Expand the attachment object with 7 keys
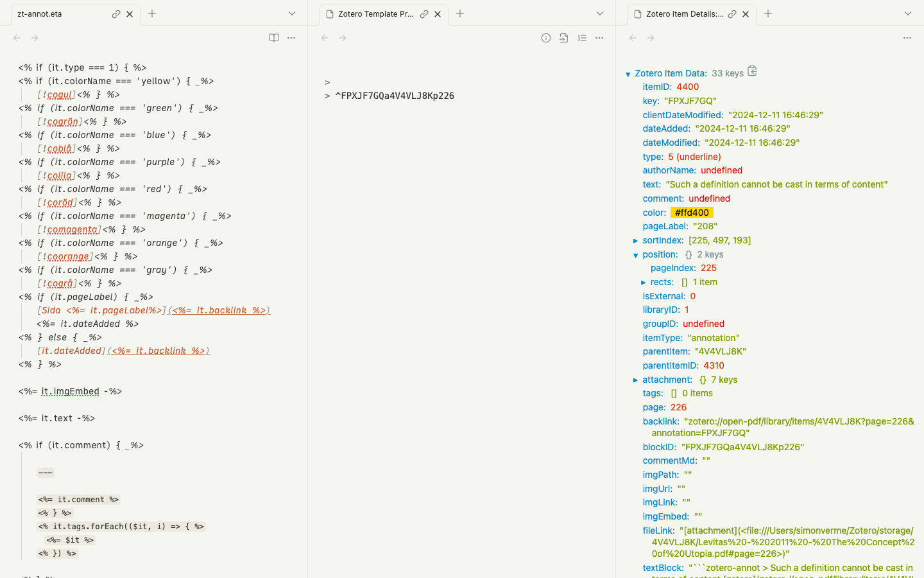 [636, 380]
